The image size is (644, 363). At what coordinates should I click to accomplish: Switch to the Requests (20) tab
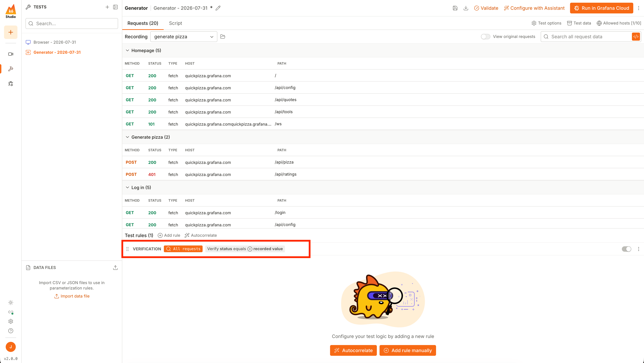click(143, 23)
